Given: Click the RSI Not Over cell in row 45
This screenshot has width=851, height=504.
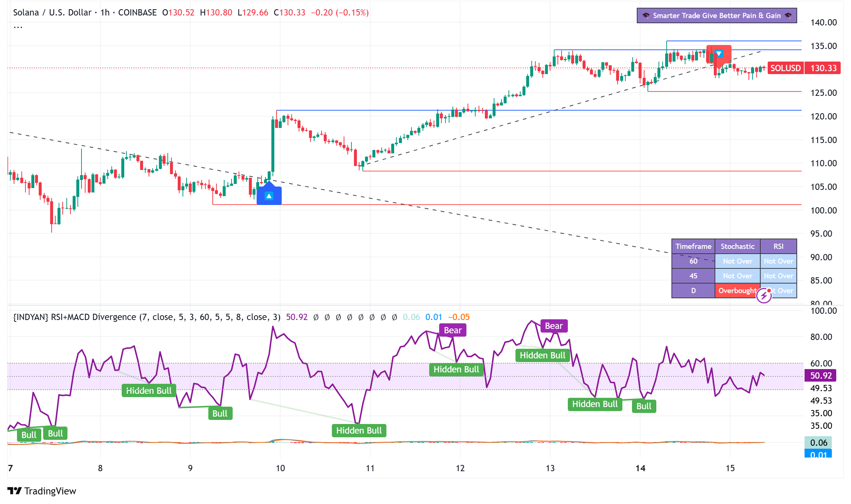Looking at the screenshot, I should tap(778, 276).
